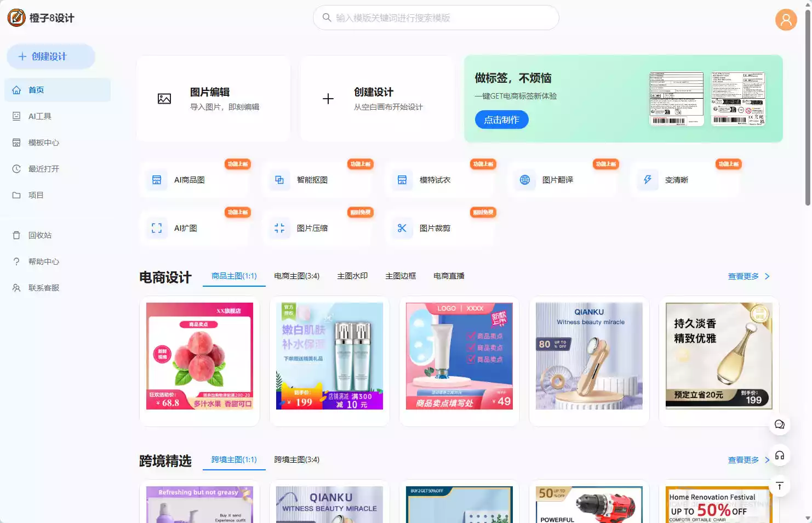Open the peach fruit template thumbnail
The image size is (812, 523).
click(199, 356)
